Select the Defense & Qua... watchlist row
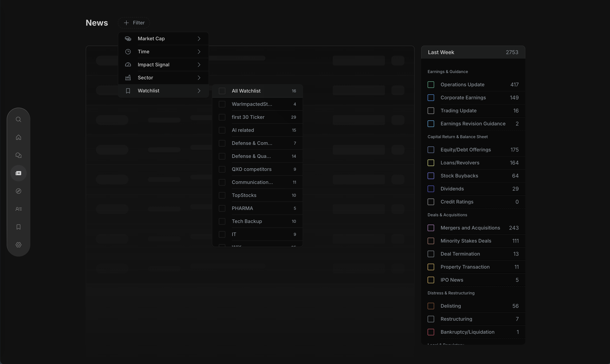Screen dimensions: 610x364 (x=257, y=156)
